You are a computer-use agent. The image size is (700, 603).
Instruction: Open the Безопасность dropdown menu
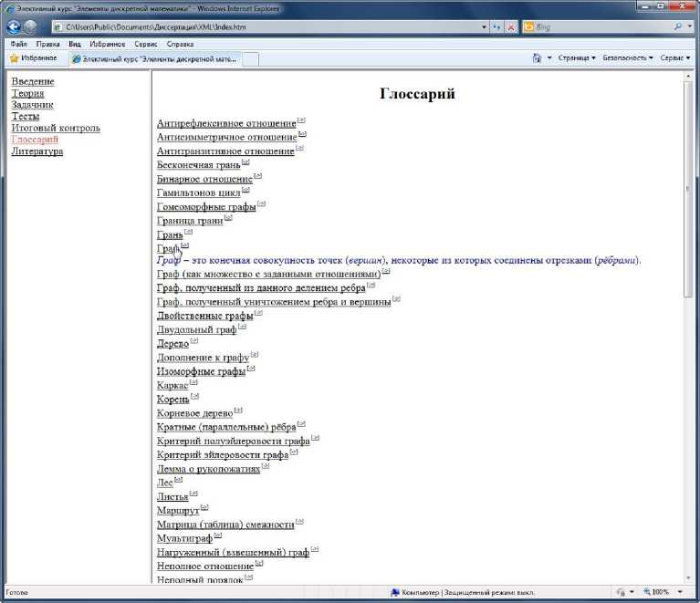pyautogui.click(x=627, y=58)
